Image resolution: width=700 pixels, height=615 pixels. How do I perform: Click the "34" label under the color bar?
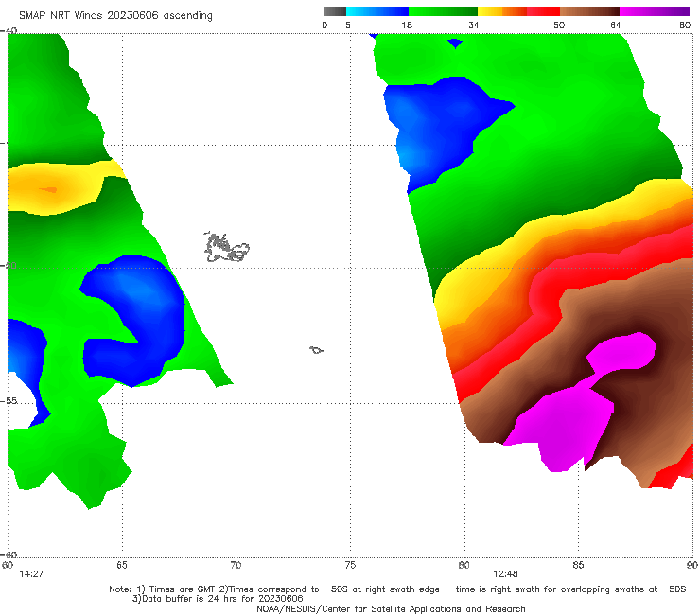coord(474,26)
